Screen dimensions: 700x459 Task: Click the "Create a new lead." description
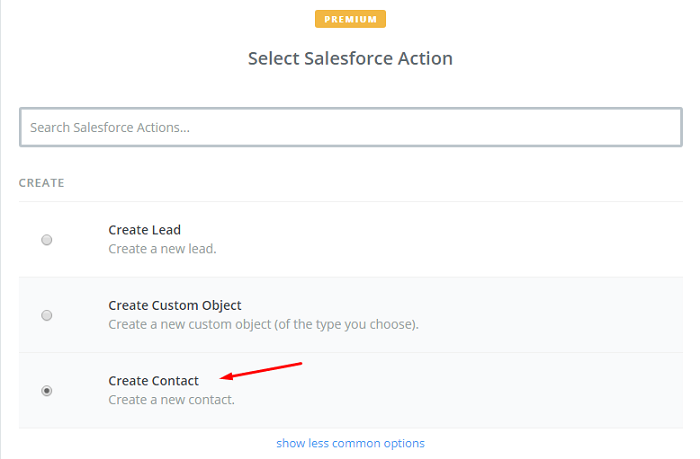tap(162, 248)
